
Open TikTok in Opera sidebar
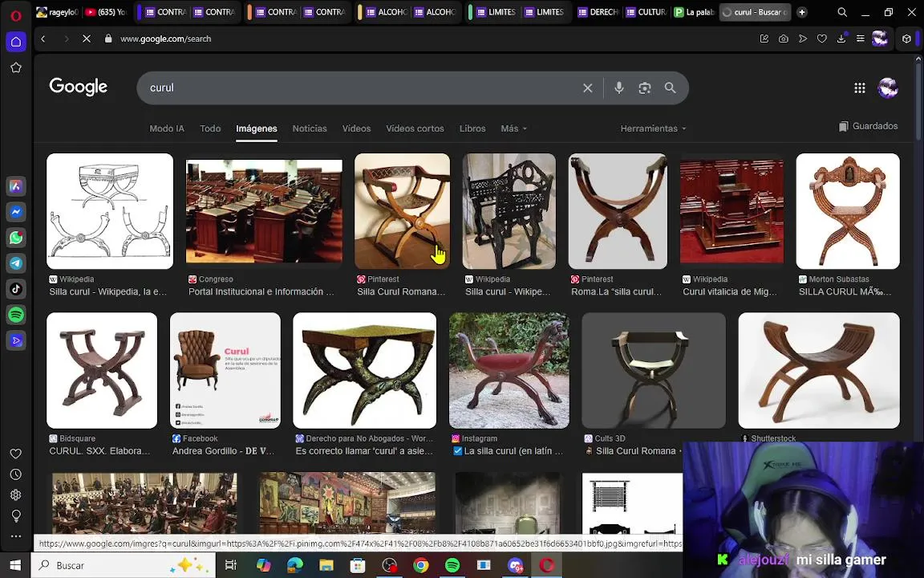(16, 289)
